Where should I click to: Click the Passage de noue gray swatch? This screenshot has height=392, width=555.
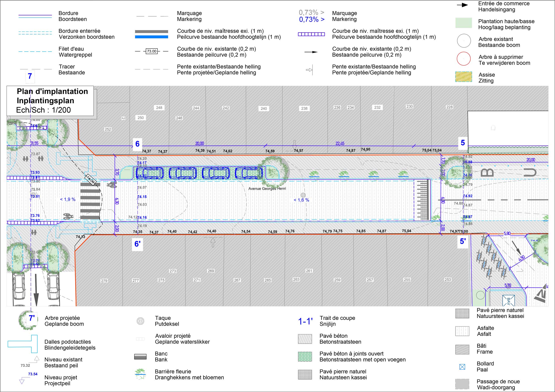pos(462,384)
